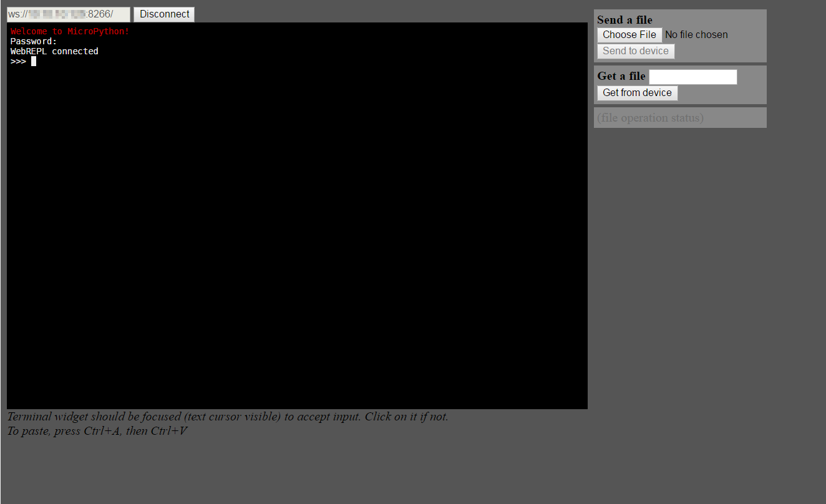
Task: Focus the Get a file name input
Action: 692,77
